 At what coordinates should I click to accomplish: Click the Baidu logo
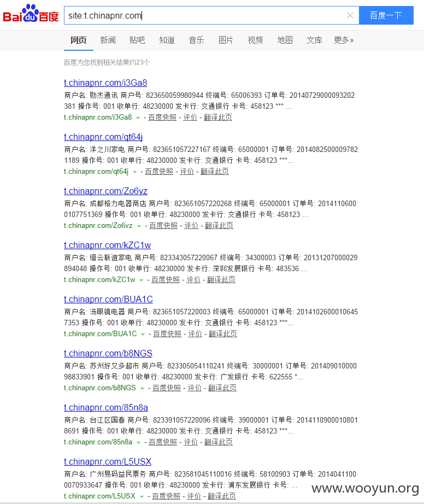coord(31,14)
